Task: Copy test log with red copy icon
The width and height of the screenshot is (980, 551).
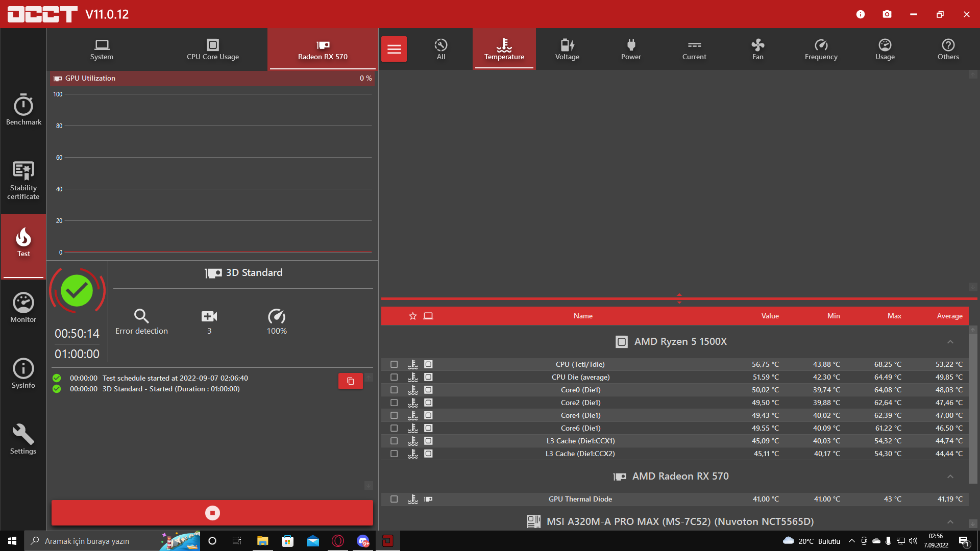Action: pyautogui.click(x=351, y=381)
